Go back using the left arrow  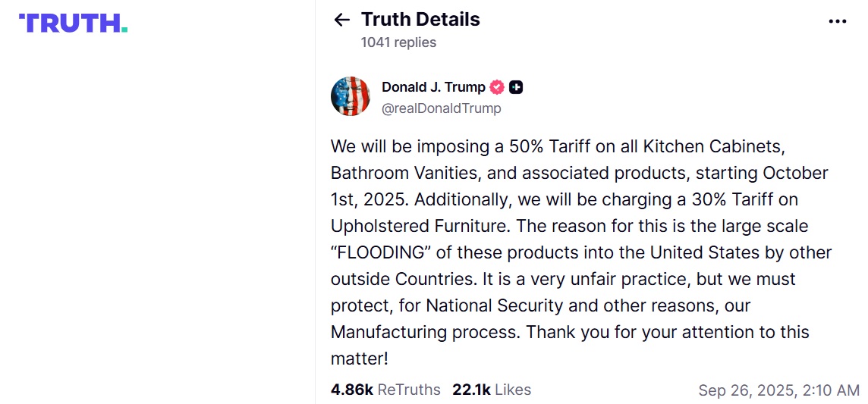click(x=341, y=20)
